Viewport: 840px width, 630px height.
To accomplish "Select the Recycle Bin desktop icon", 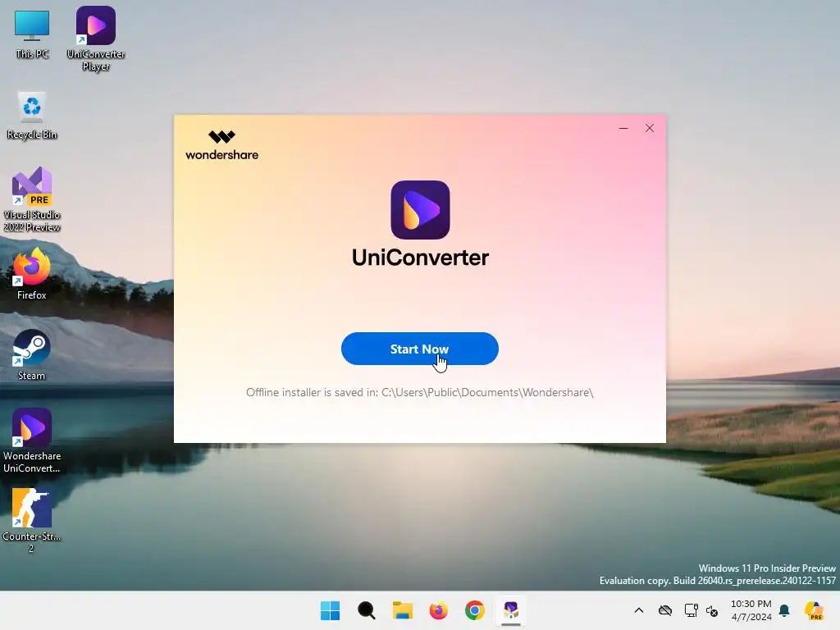I will (32, 116).
